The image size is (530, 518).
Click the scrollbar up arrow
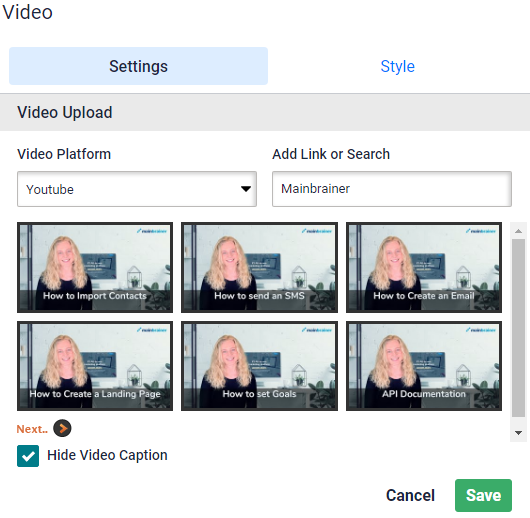[518, 231]
